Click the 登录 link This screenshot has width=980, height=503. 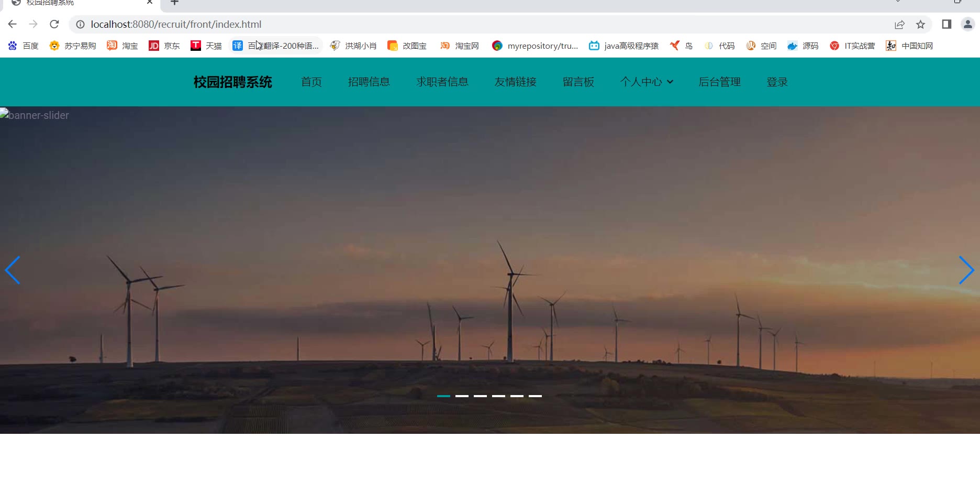(777, 82)
